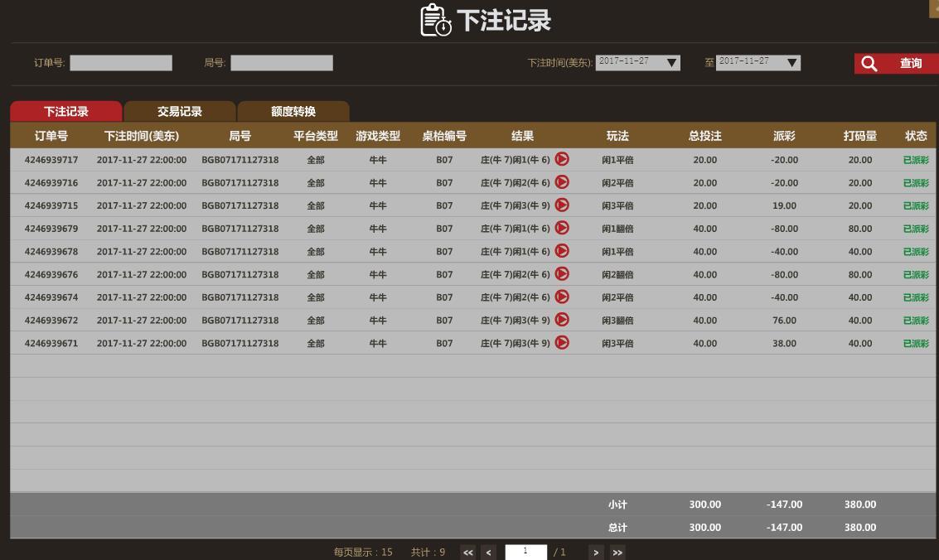Go to the previous page

click(489, 553)
